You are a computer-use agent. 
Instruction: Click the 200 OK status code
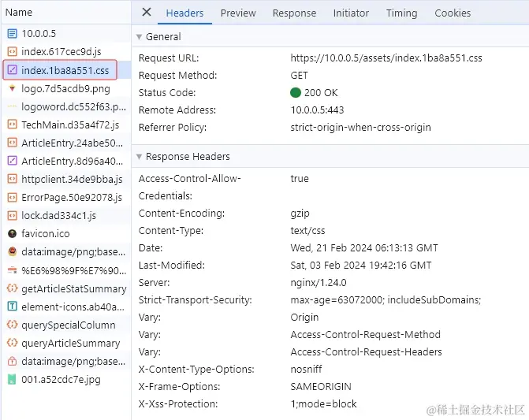click(x=321, y=93)
